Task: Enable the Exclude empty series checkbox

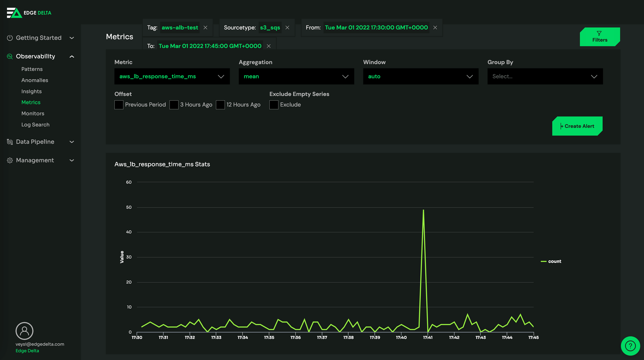Action: pyautogui.click(x=274, y=105)
